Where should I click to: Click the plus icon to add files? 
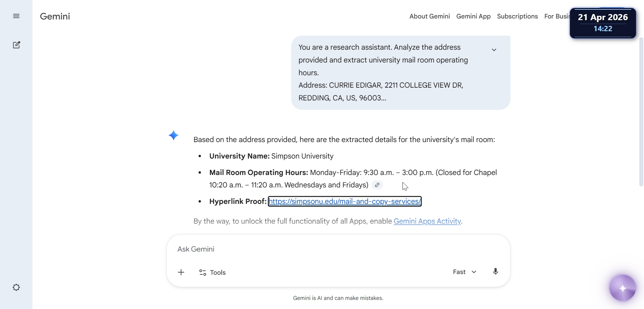tap(181, 272)
